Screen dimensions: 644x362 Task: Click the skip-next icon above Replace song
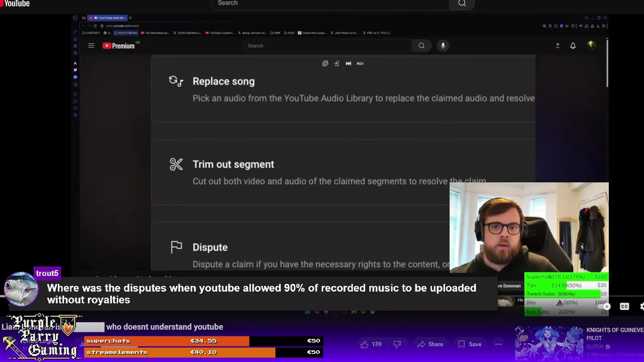click(x=348, y=63)
